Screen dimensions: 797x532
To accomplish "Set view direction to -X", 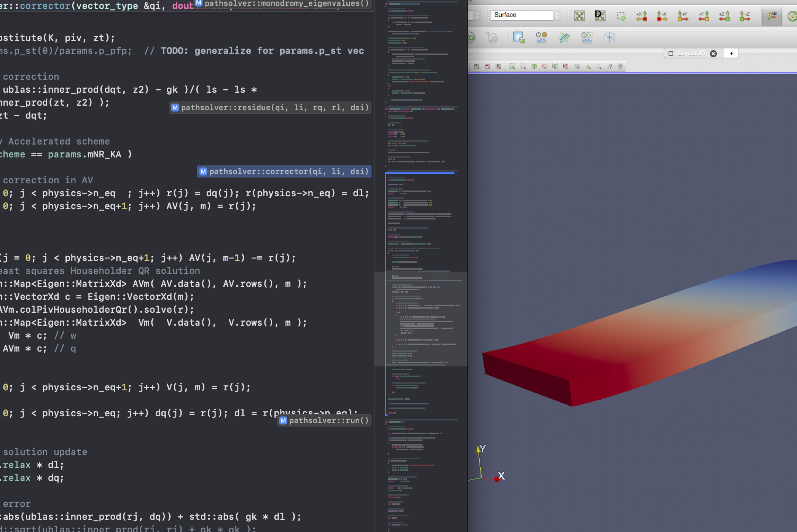I will pos(662,16).
